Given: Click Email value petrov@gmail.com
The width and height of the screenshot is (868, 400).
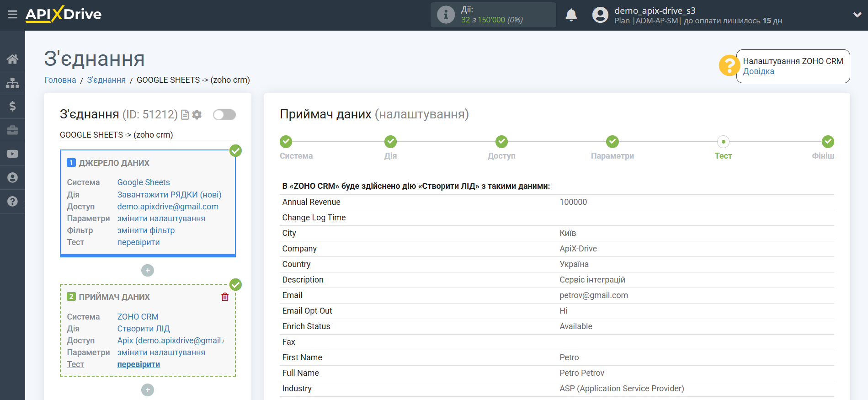Looking at the screenshot, I should (594, 295).
